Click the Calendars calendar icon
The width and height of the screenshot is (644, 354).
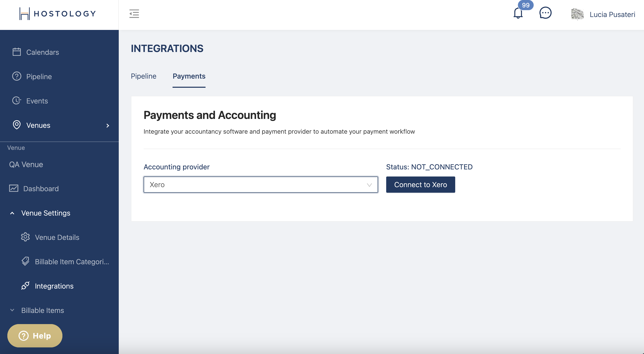click(17, 52)
